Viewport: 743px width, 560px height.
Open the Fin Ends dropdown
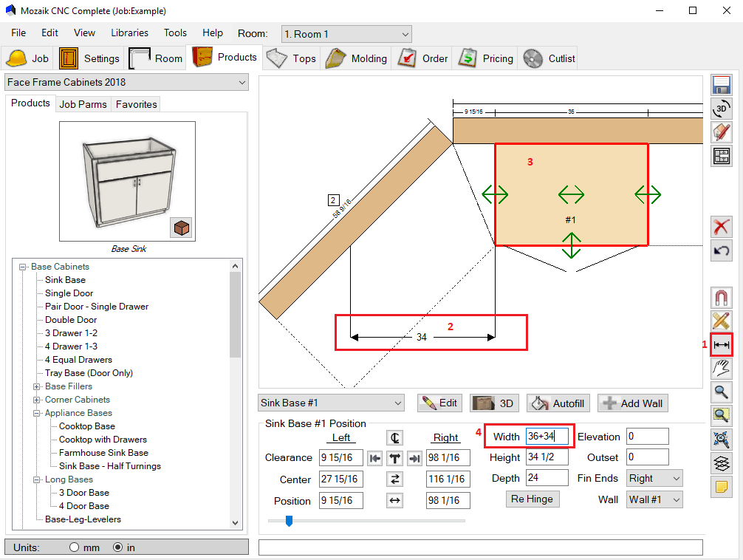654,479
